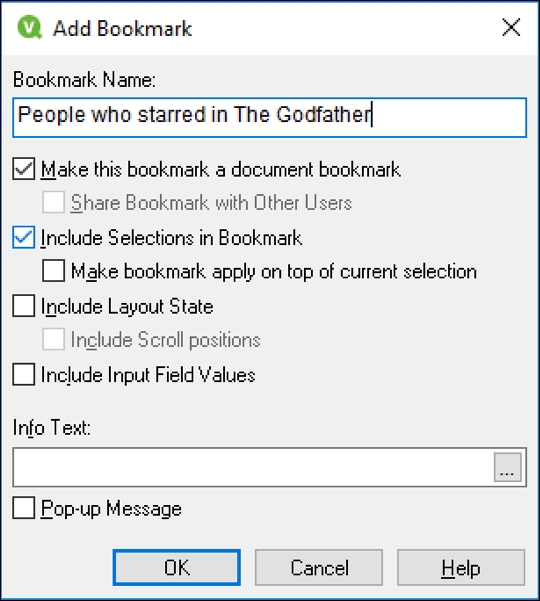Click the Add Bookmark title text
Screen dimensions: 540x601
pos(122,29)
